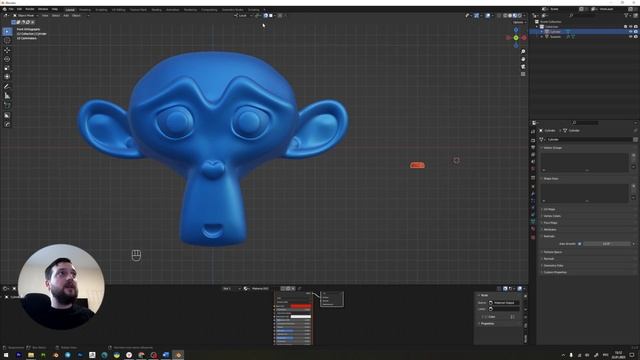The width and height of the screenshot is (640, 360).
Task: Open the Output properties tab
Action: (533, 147)
